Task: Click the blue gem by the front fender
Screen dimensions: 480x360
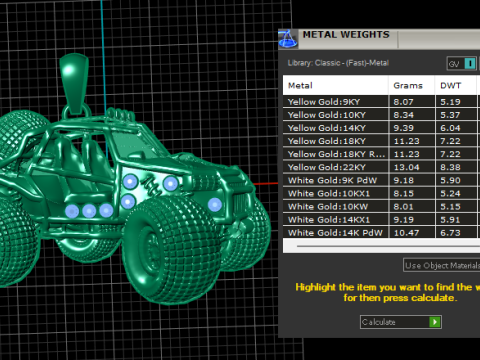Action: [215, 204]
